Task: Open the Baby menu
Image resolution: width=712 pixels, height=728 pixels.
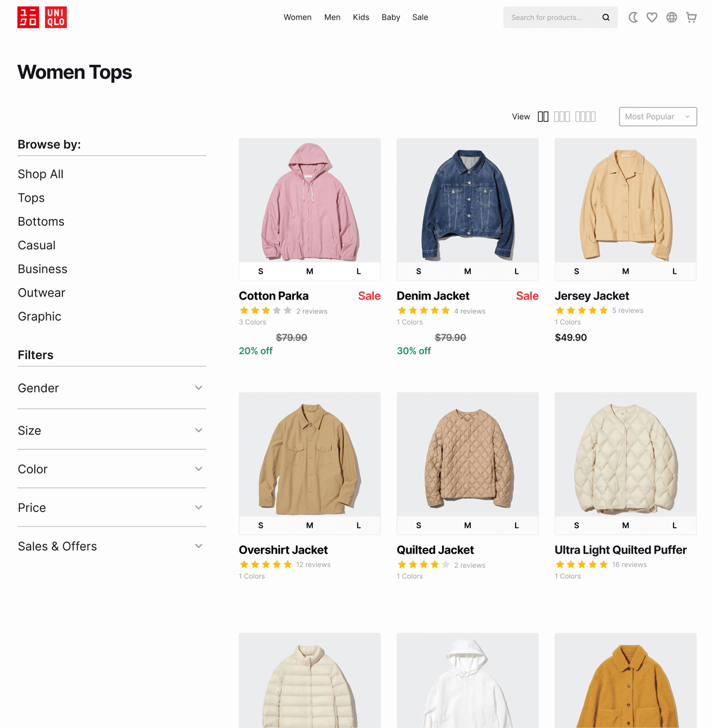Action: tap(391, 17)
